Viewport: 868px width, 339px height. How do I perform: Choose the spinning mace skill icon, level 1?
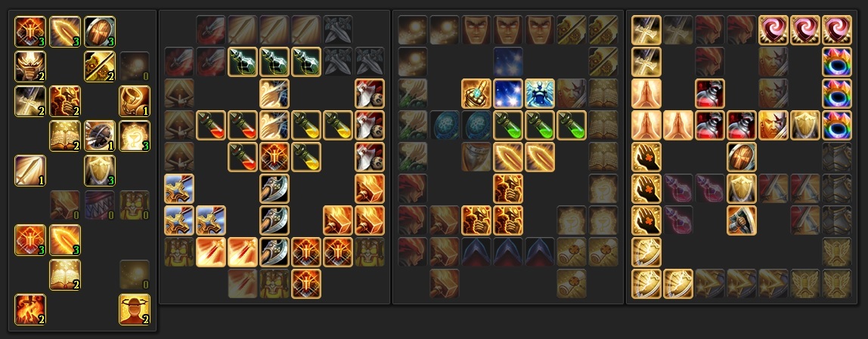click(x=100, y=135)
